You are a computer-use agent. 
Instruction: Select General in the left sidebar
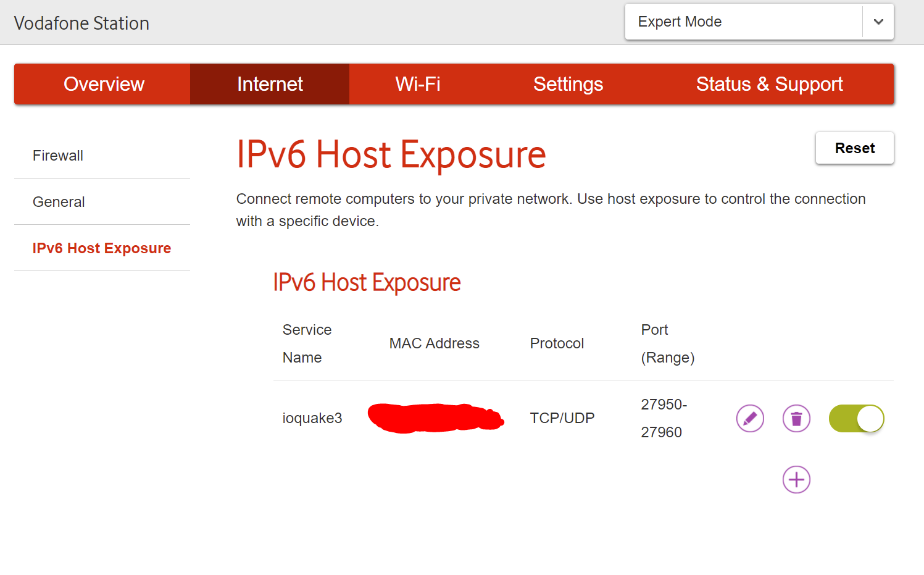59,202
